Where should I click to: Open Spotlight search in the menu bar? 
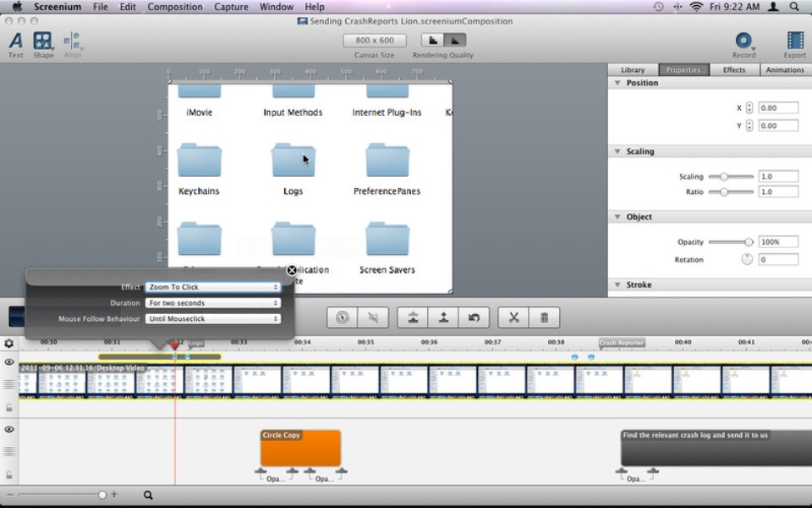click(x=794, y=7)
